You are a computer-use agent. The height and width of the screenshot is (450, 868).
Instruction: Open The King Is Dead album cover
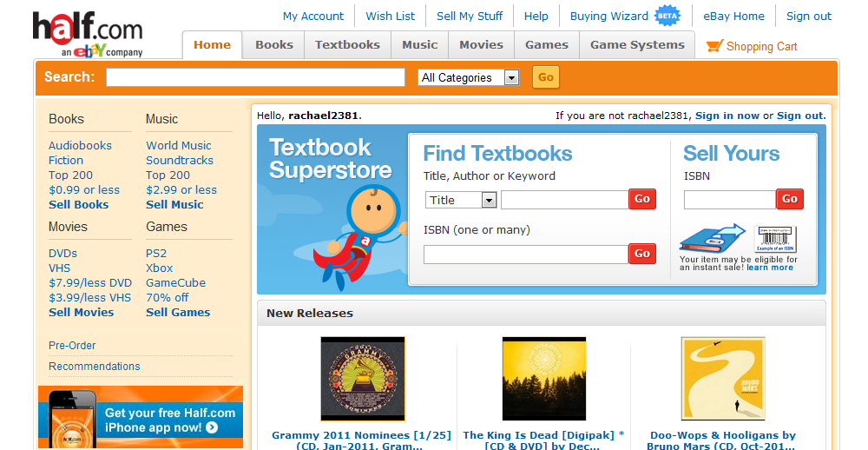tap(544, 379)
